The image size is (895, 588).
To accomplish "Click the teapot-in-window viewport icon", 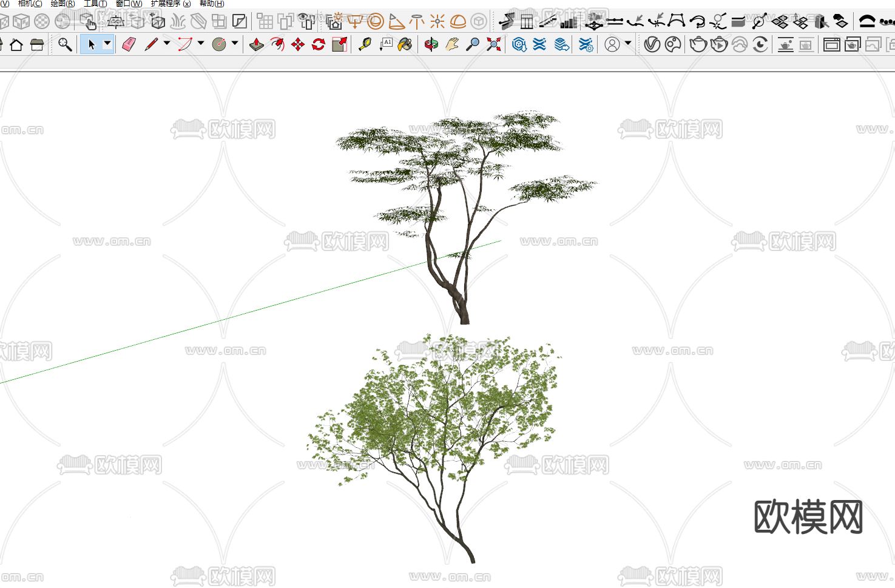I will pos(853,44).
